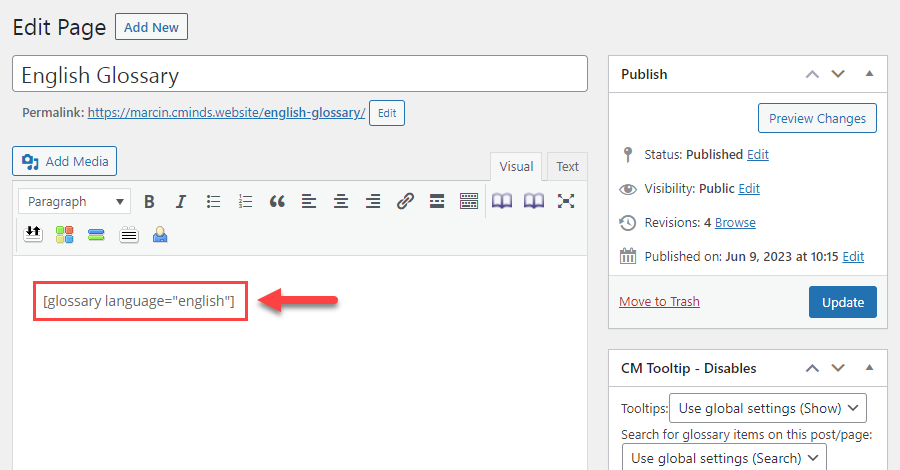Screen dimensions: 900x470
Task: Collapse the Publish panel
Action: coord(870,73)
